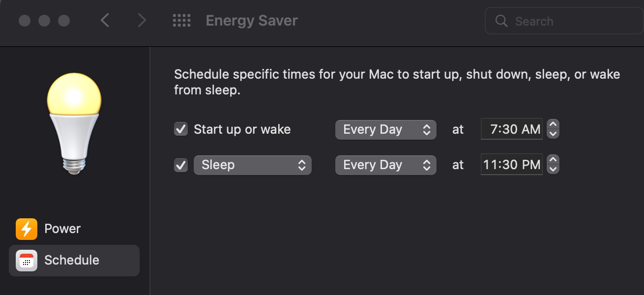Open Every Day dropdown for Start up
The image size is (644, 295).
[385, 129]
